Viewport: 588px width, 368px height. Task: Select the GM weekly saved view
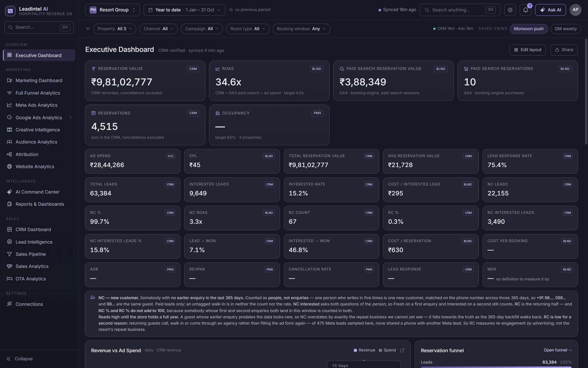pyautogui.click(x=566, y=29)
